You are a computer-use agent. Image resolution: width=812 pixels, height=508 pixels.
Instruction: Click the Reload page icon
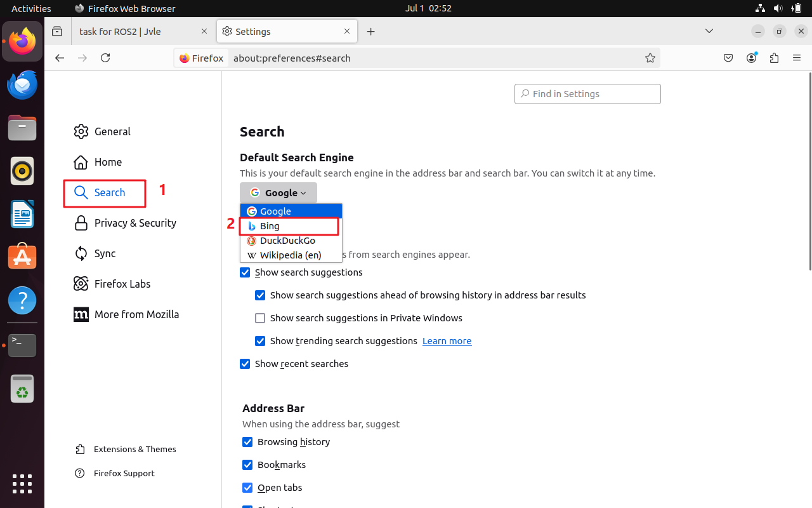click(105, 58)
